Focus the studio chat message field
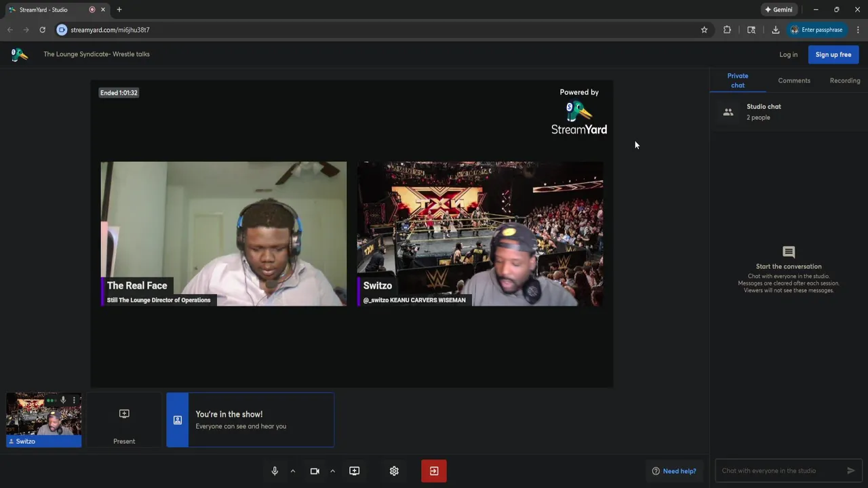Screen dimensions: 868x488 [x=781, y=470]
